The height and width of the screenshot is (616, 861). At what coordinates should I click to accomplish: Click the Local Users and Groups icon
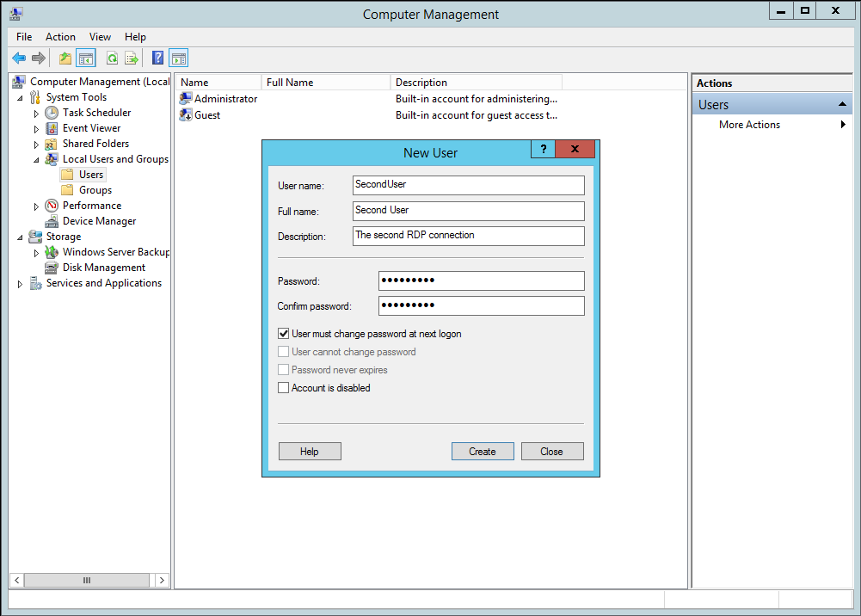52,159
